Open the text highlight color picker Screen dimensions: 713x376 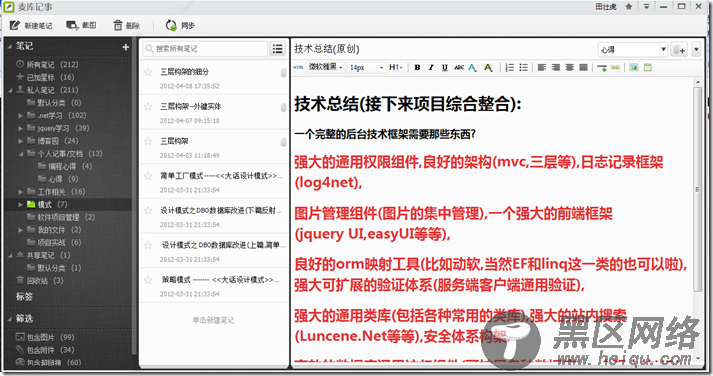point(488,67)
